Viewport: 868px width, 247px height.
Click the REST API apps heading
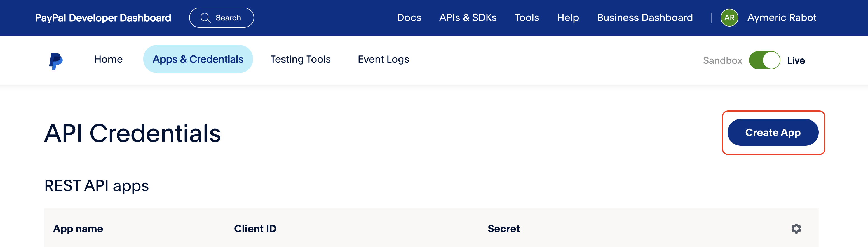[x=97, y=186]
